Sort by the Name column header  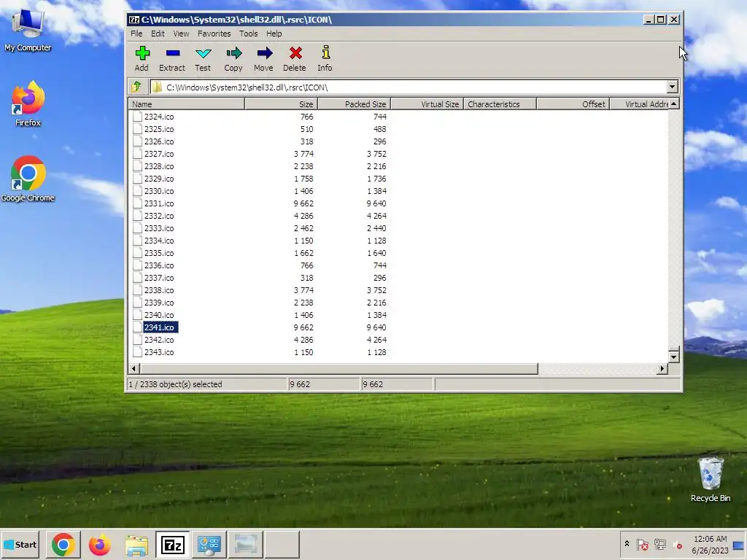[186, 104]
